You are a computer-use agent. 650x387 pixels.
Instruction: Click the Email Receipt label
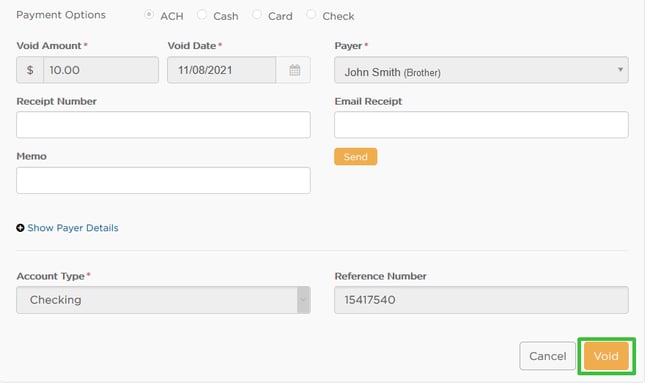click(369, 101)
